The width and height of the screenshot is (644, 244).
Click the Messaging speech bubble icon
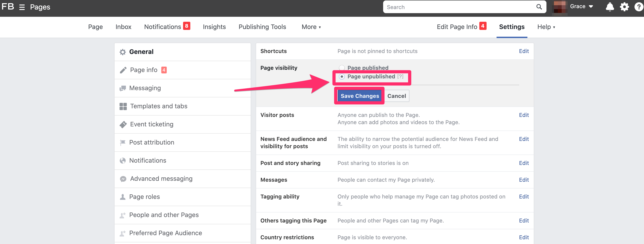[123, 88]
